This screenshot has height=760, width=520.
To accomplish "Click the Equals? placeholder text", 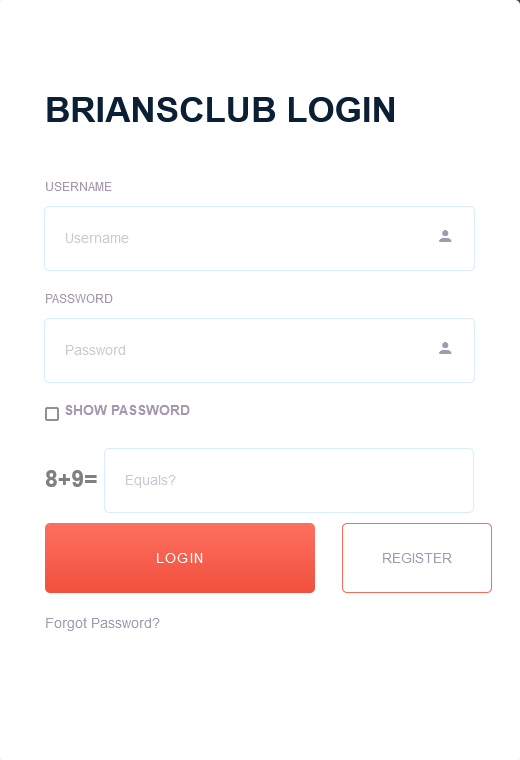I will (150, 480).
